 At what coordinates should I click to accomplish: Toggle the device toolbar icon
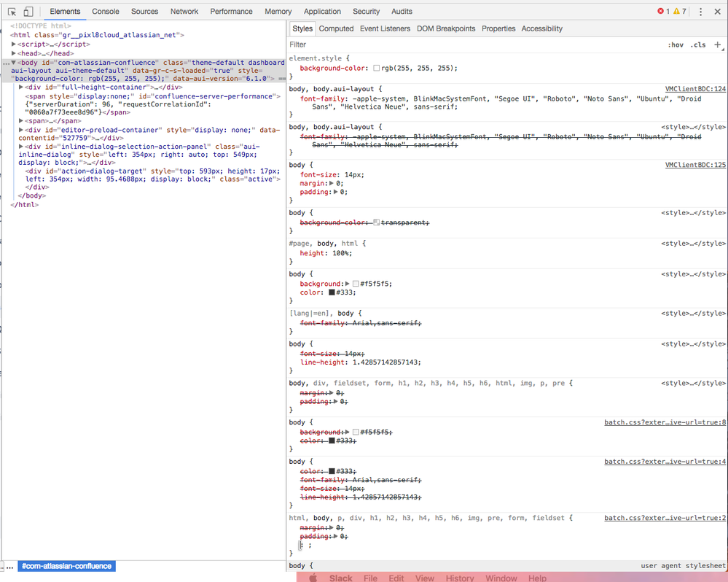tap(28, 12)
